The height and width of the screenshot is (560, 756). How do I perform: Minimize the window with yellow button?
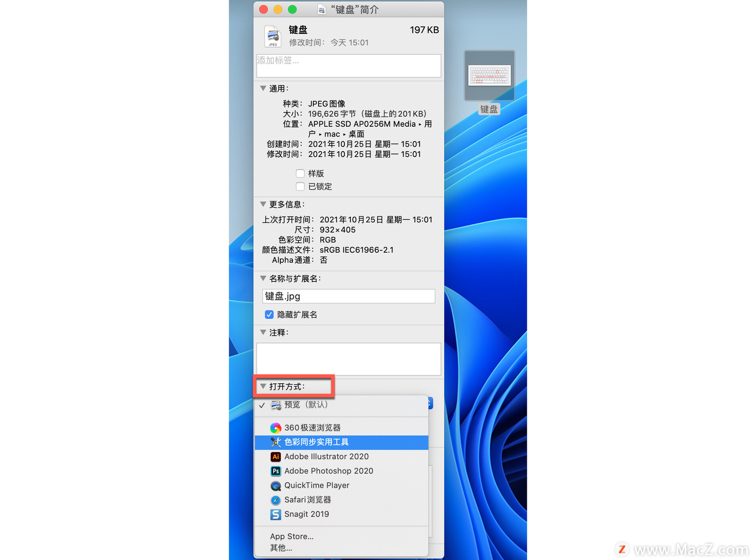(x=278, y=9)
